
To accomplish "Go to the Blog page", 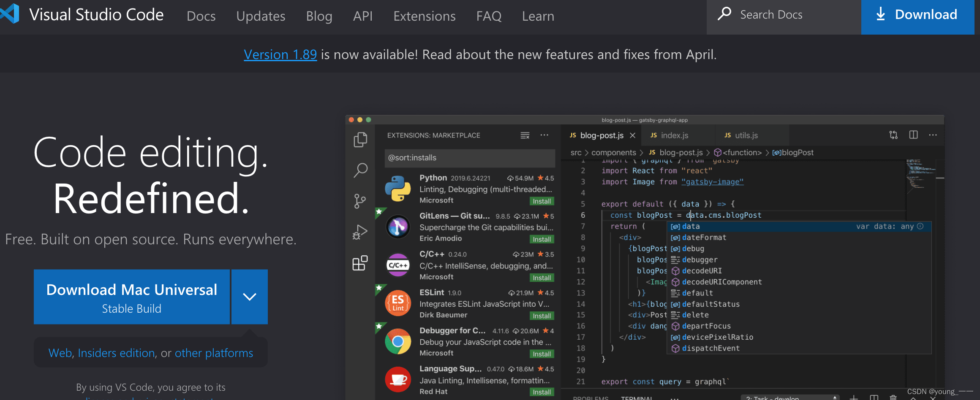I will click(319, 16).
